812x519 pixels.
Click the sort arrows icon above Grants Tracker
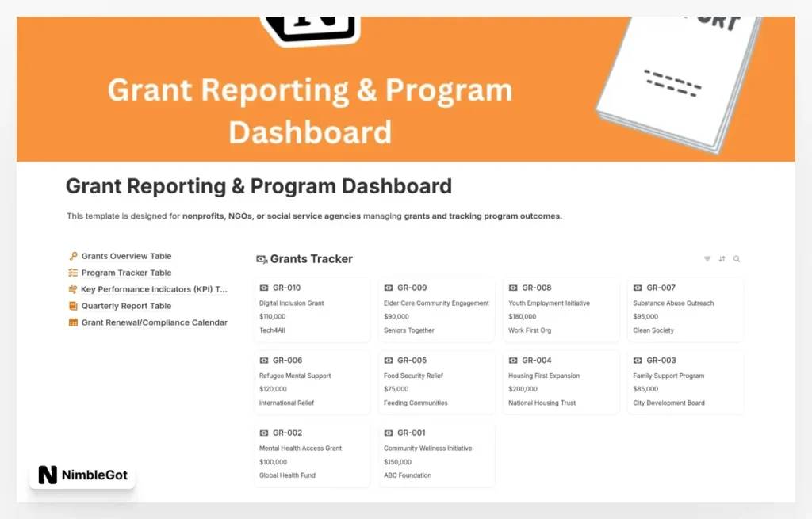point(722,258)
